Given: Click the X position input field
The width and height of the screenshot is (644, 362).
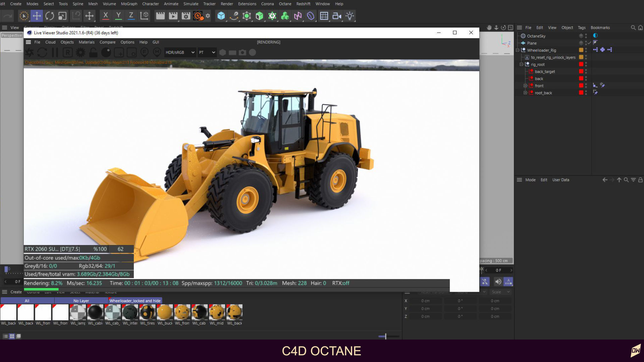Looking at the screenshot, I should 425,301.
